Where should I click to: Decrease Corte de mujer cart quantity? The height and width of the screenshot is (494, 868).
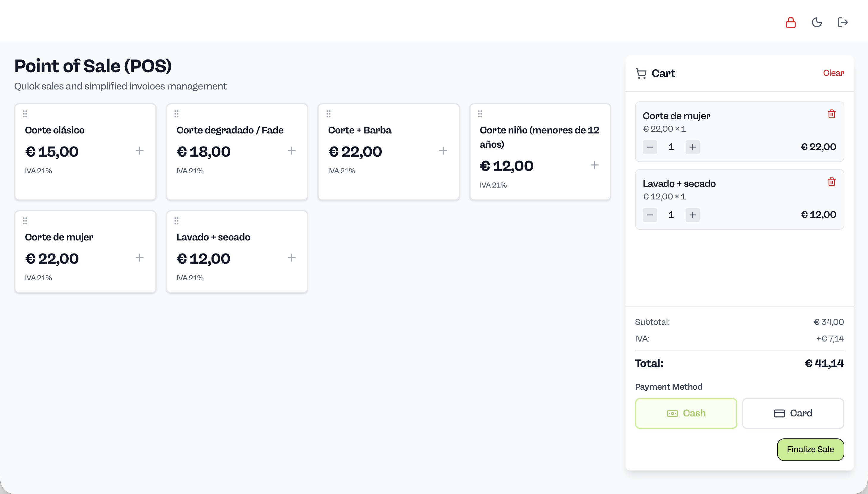tap(650, 147)
